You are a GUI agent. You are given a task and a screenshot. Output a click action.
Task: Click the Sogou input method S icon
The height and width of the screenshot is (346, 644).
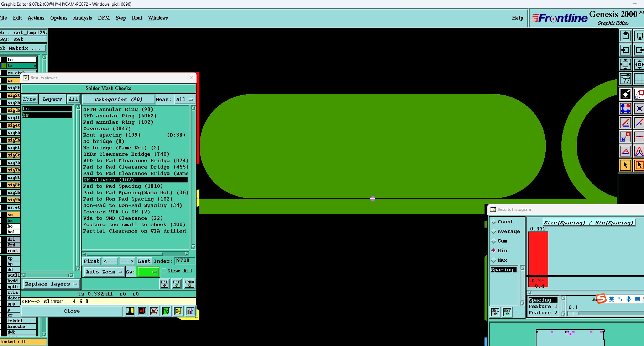(x=601, y=298)
